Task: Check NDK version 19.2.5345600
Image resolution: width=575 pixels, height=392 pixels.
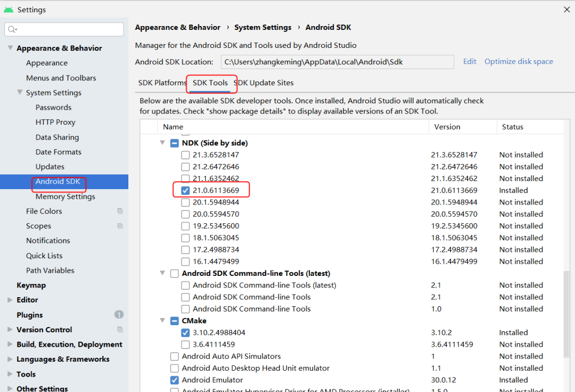Action: click(x=185, y=226)
